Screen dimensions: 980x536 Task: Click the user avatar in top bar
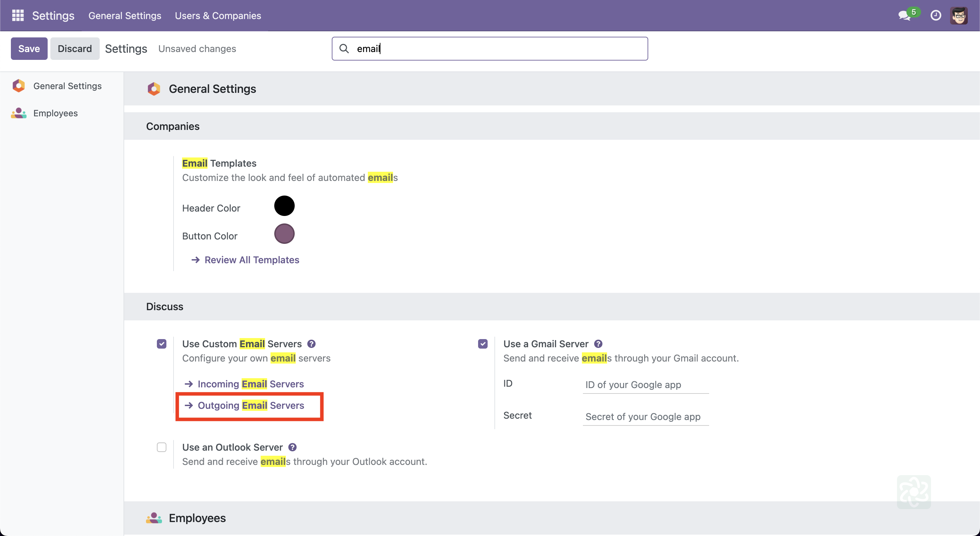tap(959, 16)
